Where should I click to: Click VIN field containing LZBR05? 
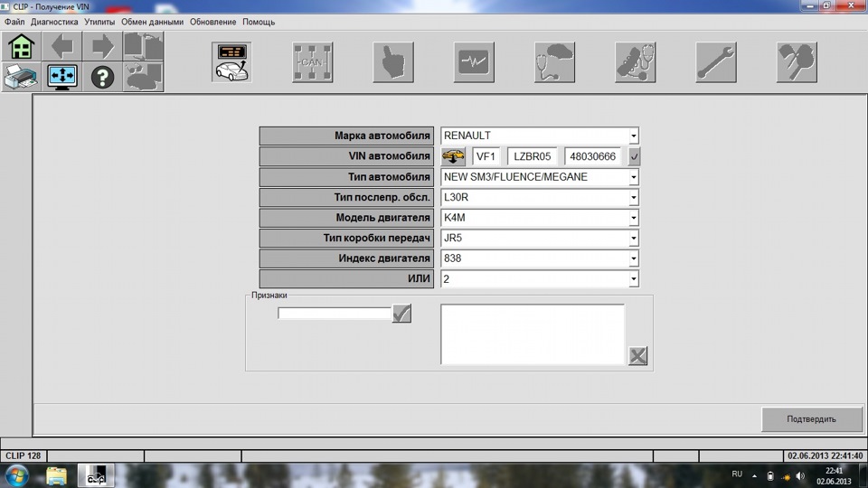pos(533,156)
